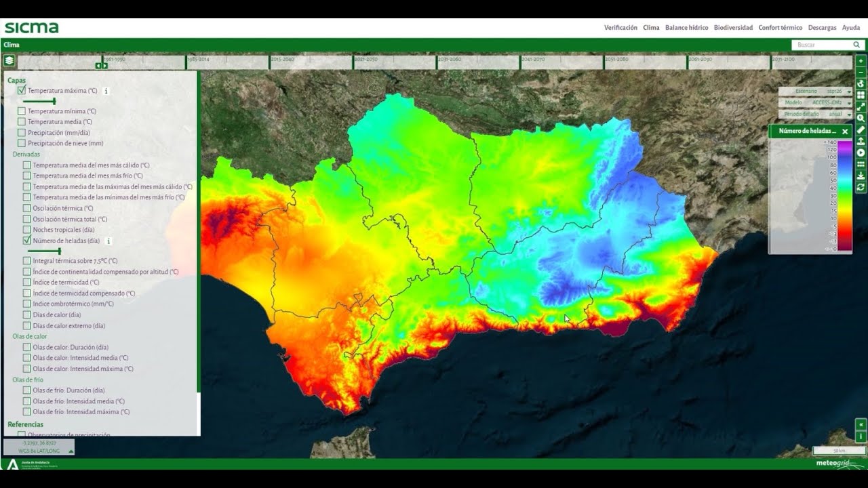868x488 pixels.
Task: Open the Modelo ACCESS-CM2 dropdown
Action: click(815, 102)
